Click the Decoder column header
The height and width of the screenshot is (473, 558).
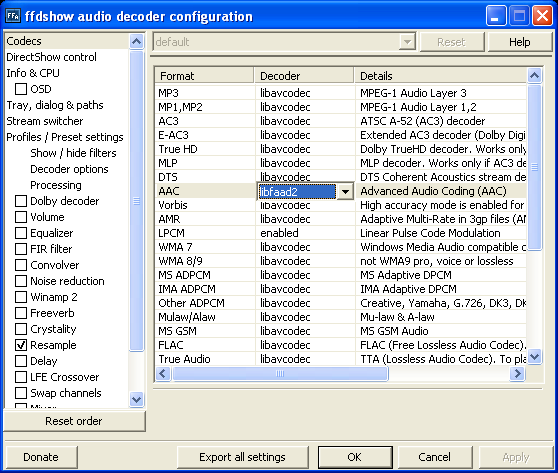pos(304,76)
